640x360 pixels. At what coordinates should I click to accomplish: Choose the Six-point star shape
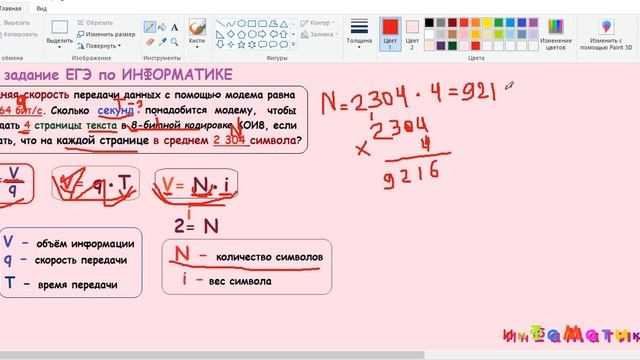coord(252,44)
